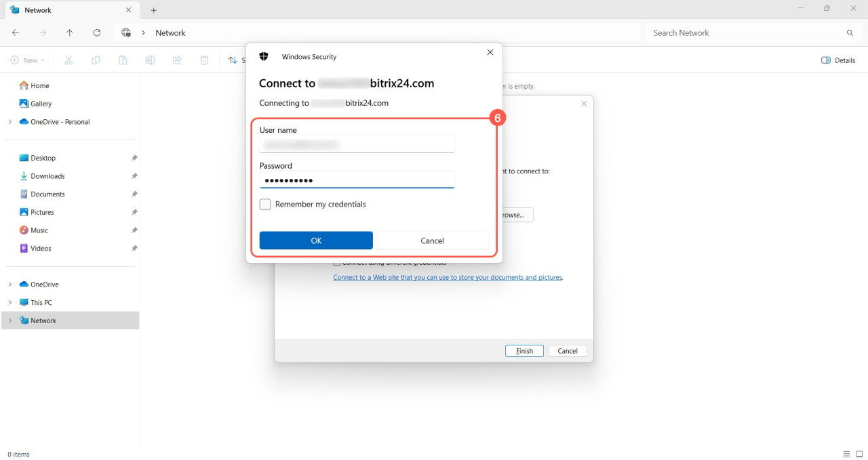
Task: Go up one folder level arrow
Action: click(x=70, y=33)
